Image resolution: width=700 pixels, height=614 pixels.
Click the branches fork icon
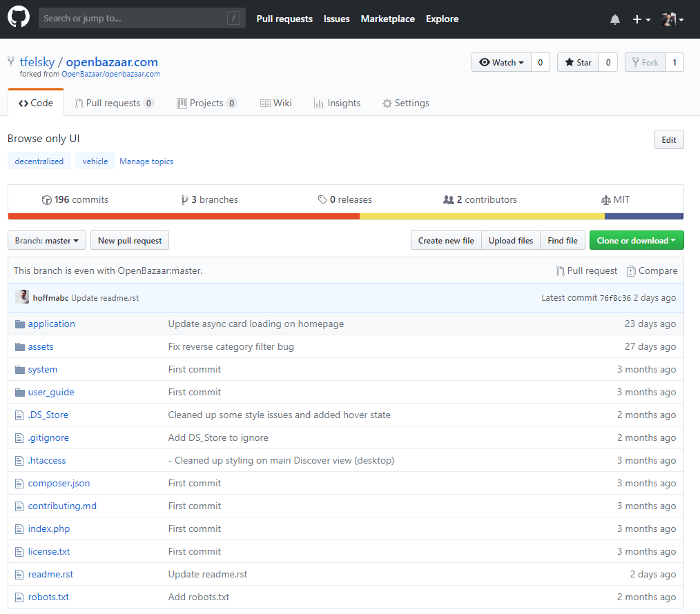[184, 200]
